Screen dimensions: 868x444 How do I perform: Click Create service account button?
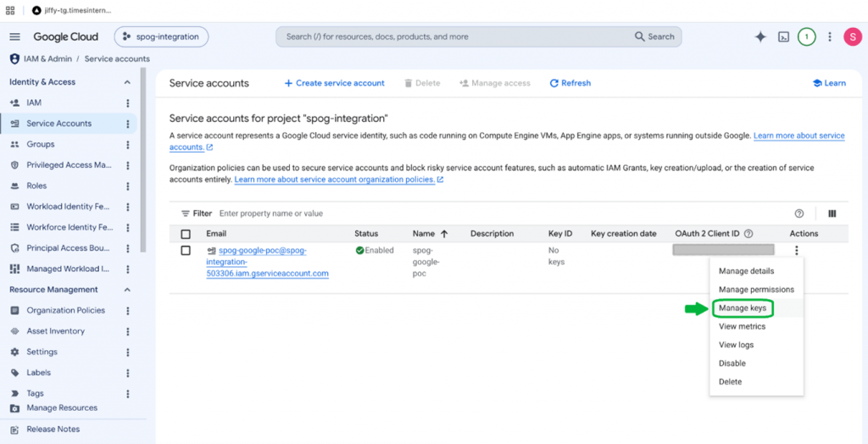(334, 83)
